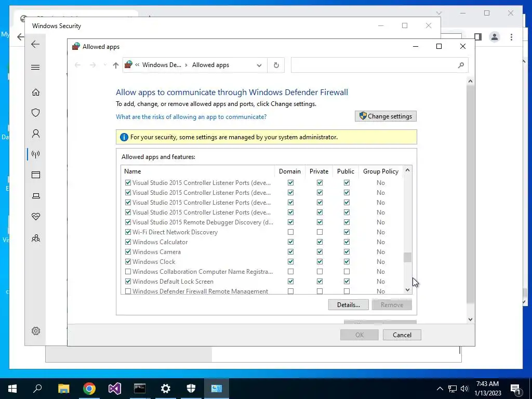532x399 pixels.
Task: Select the Windows Calculator row
Action: tap(262, 242)
